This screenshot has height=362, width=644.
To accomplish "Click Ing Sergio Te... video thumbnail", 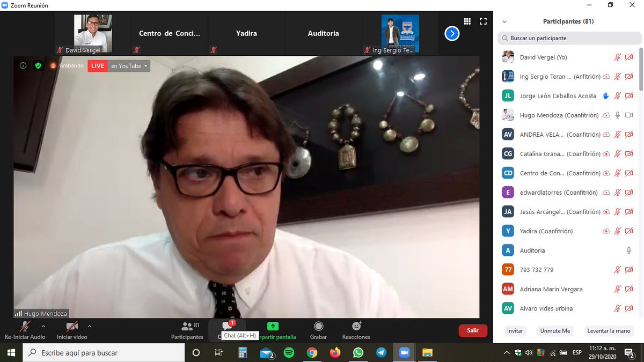I will [400, 34].
